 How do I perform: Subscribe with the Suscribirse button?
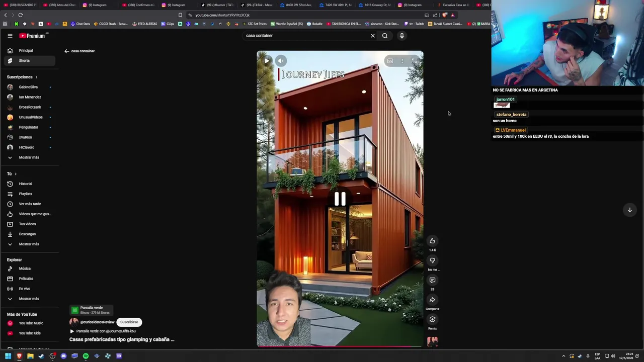tap(129, 322)
